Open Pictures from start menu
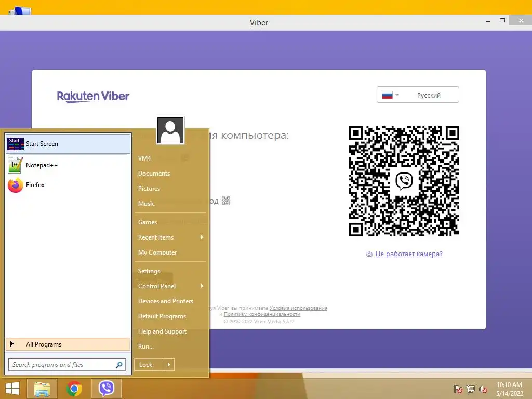The image size is (532, 399). 149,188
